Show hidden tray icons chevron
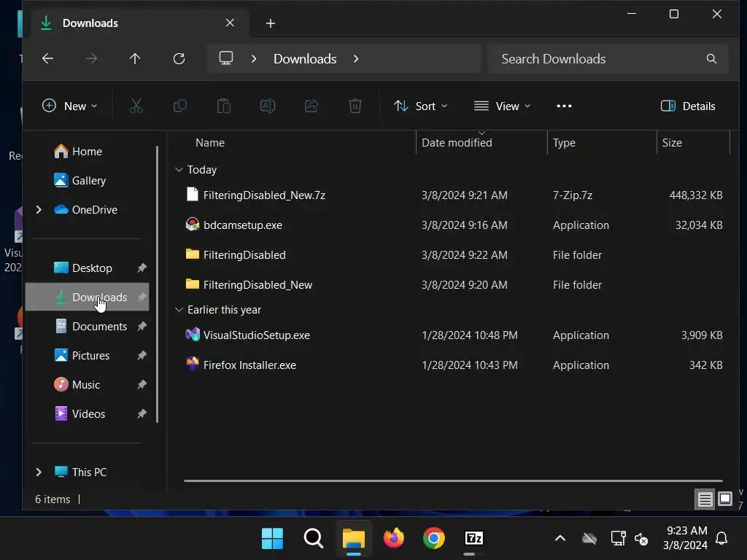The width and height of the screenshot is (747, 560). coord(560,539)
